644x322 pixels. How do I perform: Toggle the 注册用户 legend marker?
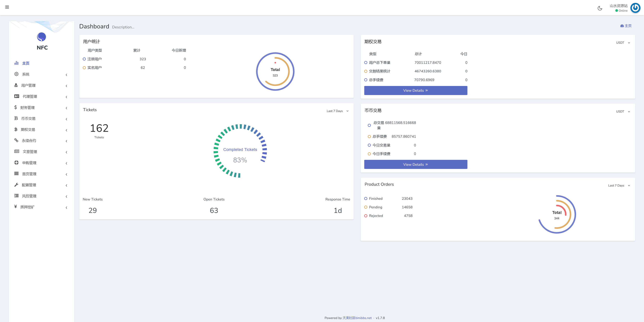coord(84,59)
